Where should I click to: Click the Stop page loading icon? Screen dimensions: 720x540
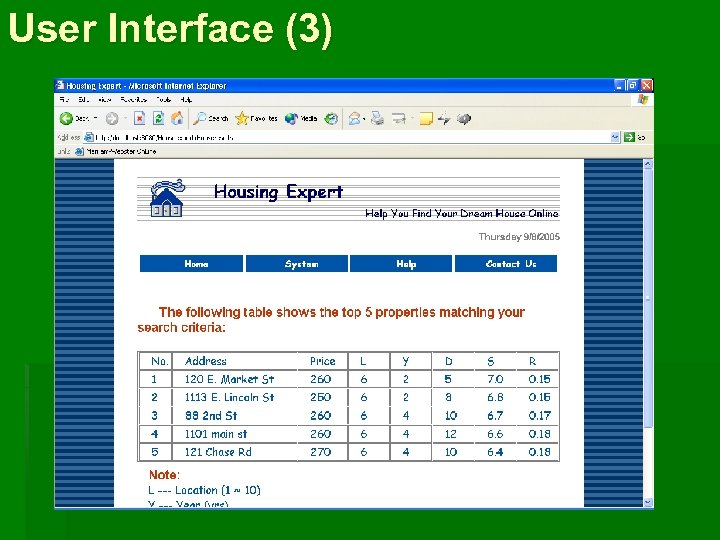click(x=140, y=118)
